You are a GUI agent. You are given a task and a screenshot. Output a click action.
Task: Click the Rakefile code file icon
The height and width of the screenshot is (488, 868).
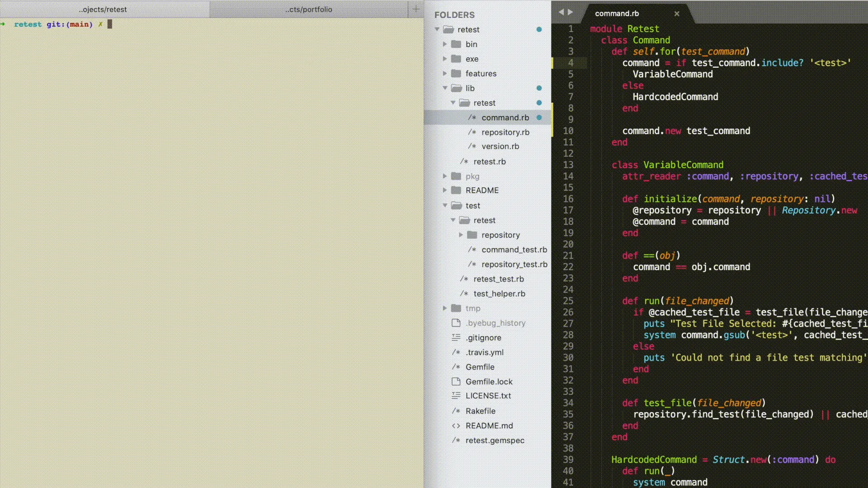pos(456,411)
